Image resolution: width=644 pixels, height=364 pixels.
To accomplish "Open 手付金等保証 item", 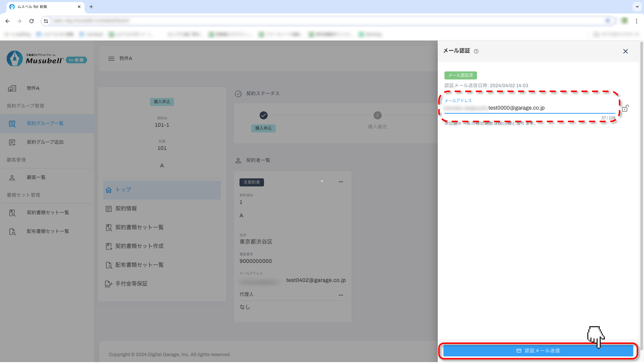I will [x=131, y=284].
